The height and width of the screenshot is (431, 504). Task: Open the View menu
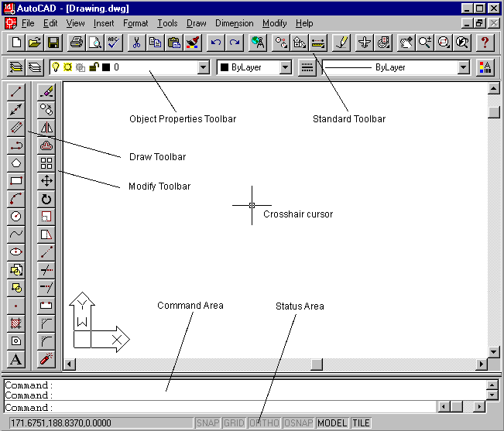(76, 23)
